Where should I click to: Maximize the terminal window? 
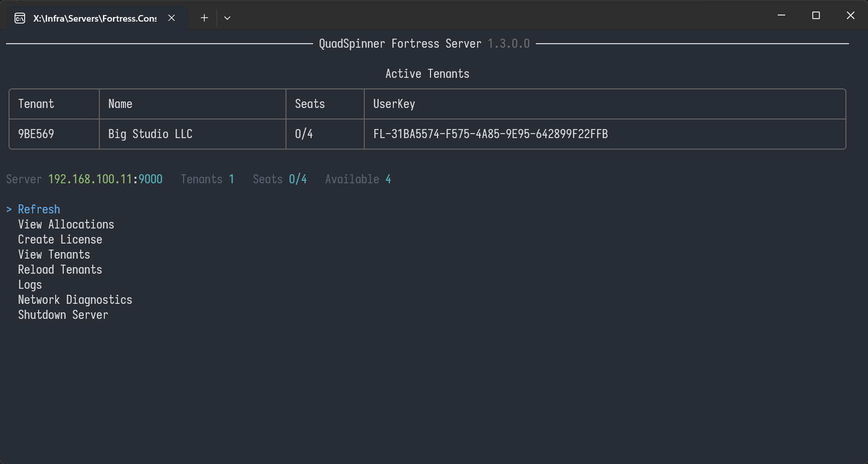(816, 16)
